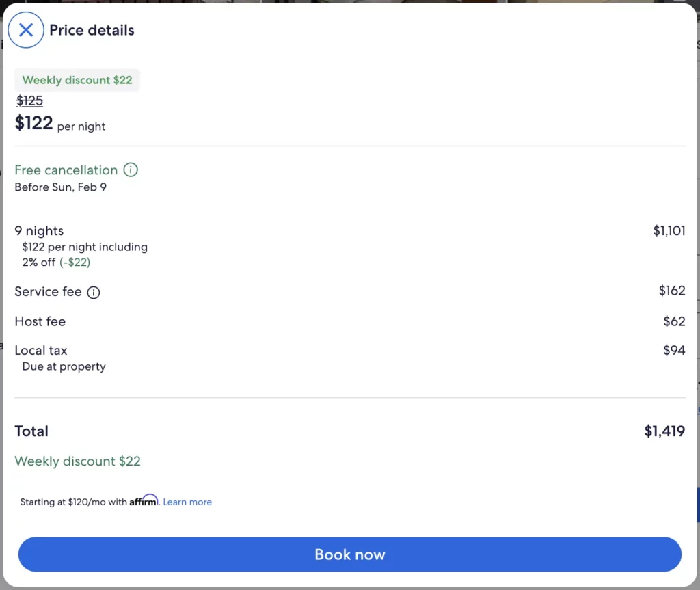This screenshot has width=700, height=590.
Task: Click the crossed-out $125 price
Action: (29, 100)
